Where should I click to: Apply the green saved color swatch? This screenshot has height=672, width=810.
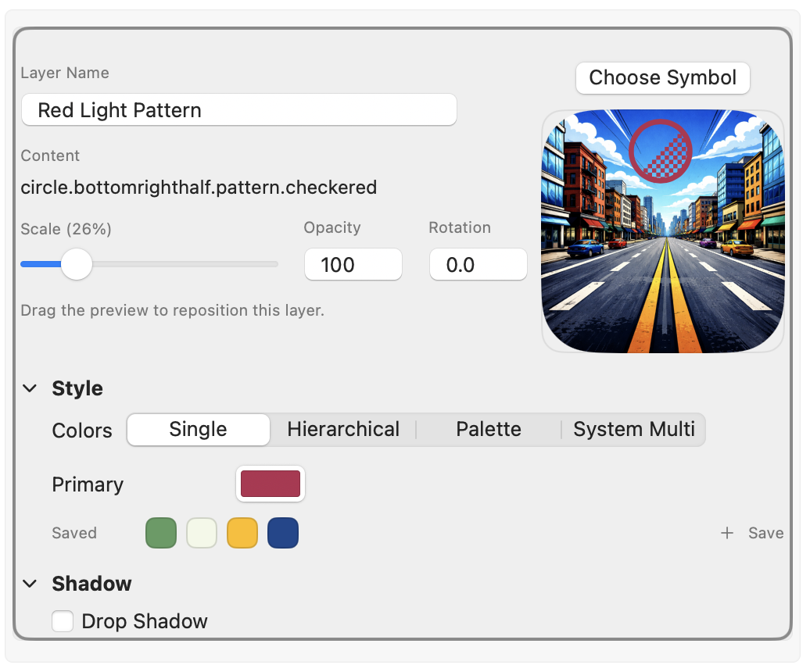click(161, 533)
